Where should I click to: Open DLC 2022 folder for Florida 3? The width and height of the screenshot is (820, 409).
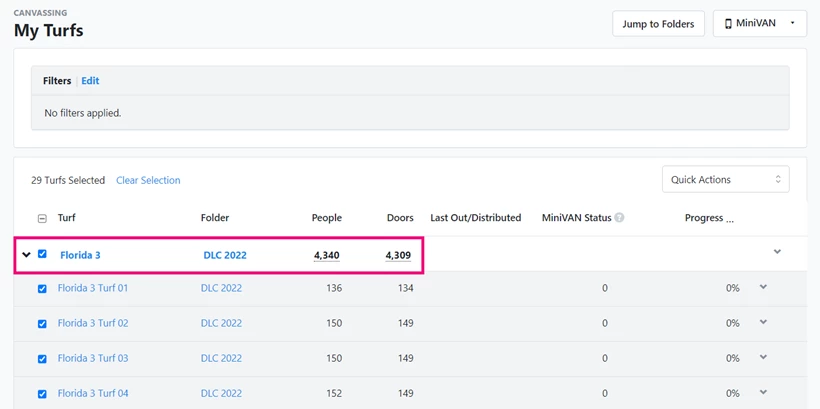tap(225, 255)
